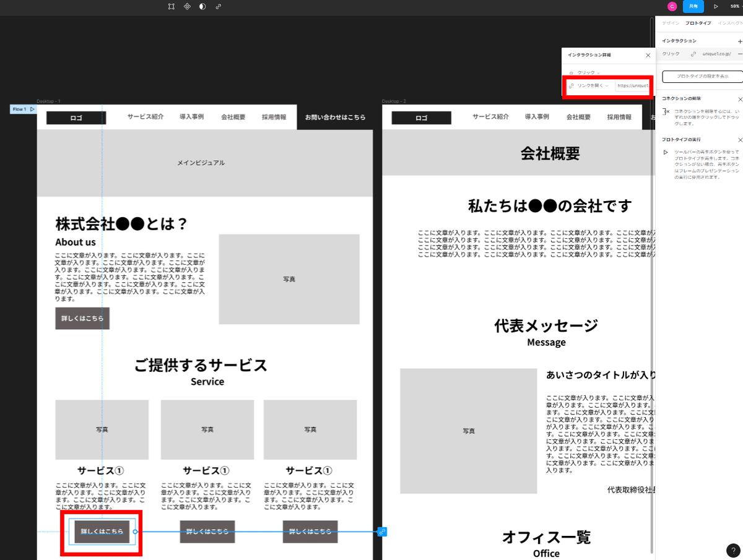Screen dimensions: 743x560
Task: Click the 株式会社●●とは？ heading
Action: (121, 224)
